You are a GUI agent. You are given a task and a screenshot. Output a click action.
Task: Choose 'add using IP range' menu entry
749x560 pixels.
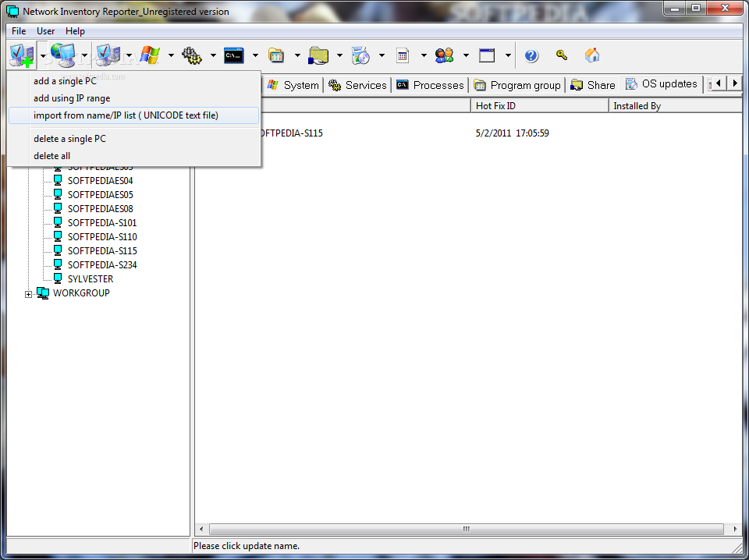pyautogui.click(x=133, y=98)
